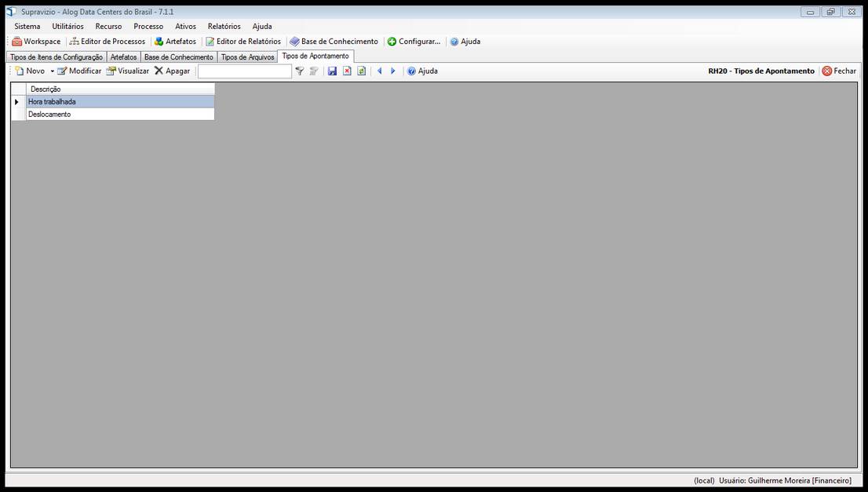Click the Usuário: Guilherme Moreira status text
Screen dimensions: 868x492
785,480
